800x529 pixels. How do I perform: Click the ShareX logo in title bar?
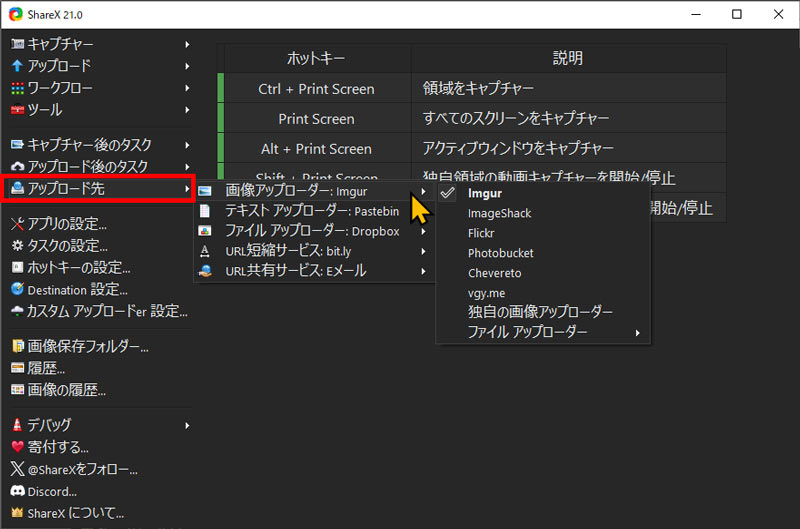pos(16,14)
